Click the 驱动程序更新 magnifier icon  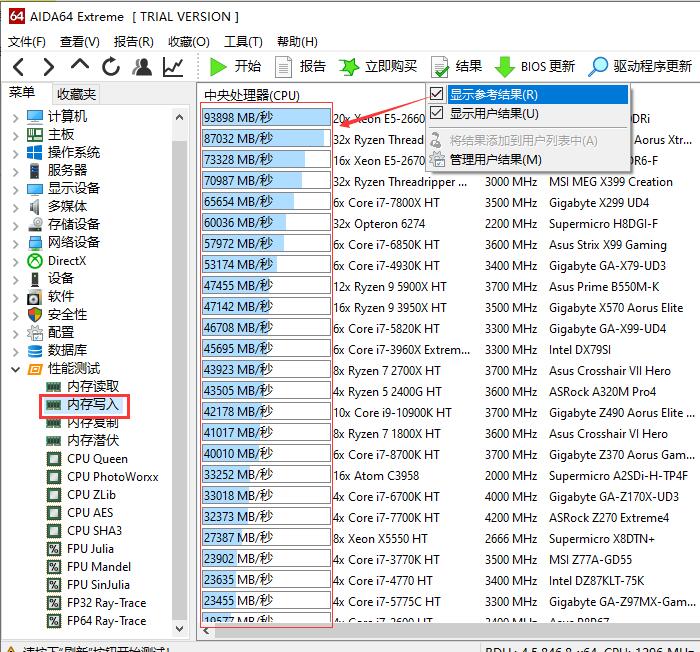click(598, 66)
